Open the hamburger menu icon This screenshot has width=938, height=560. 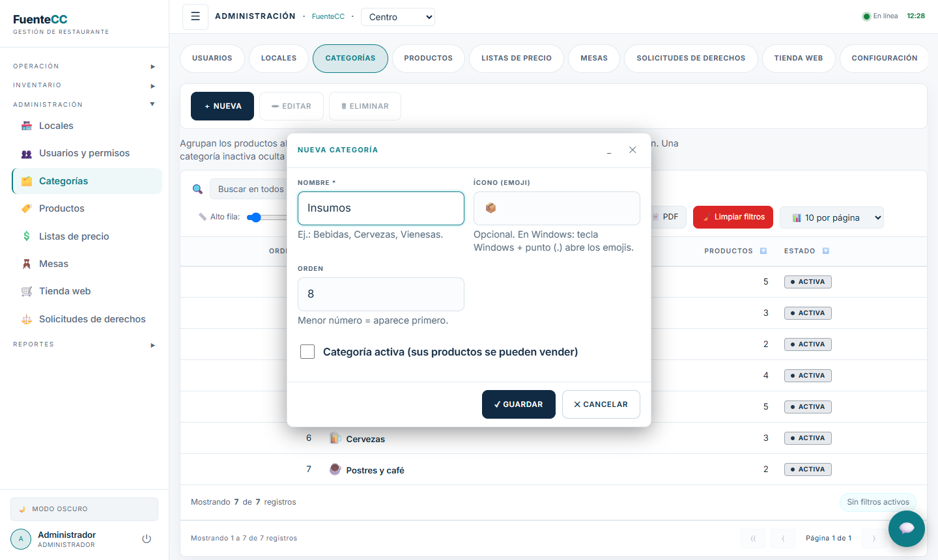pos(195,17)
